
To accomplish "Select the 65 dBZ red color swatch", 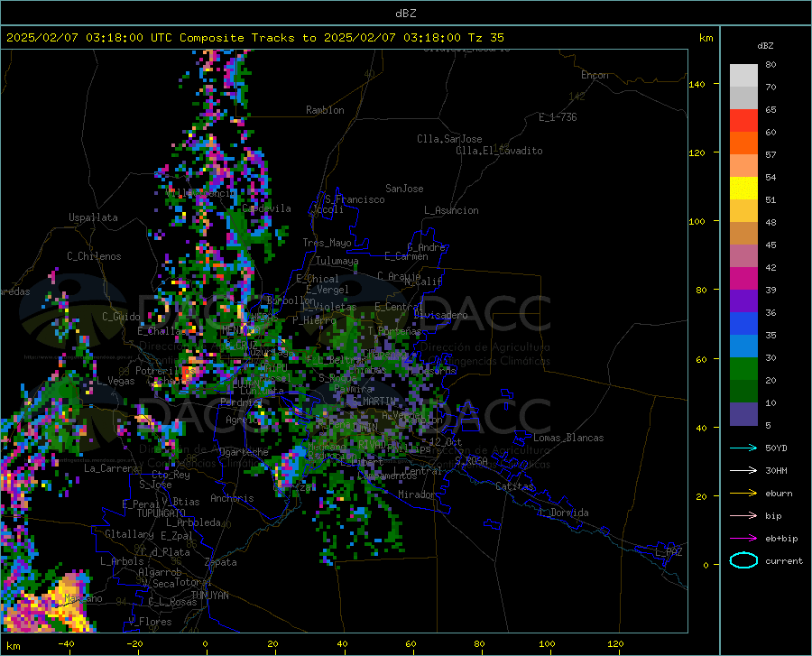I will [743, 121].
